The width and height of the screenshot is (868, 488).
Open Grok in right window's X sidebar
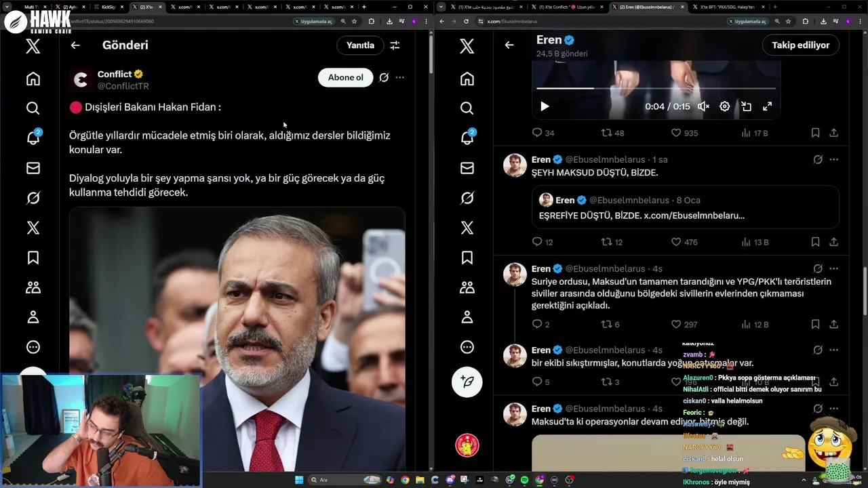(x=467, y=198)
